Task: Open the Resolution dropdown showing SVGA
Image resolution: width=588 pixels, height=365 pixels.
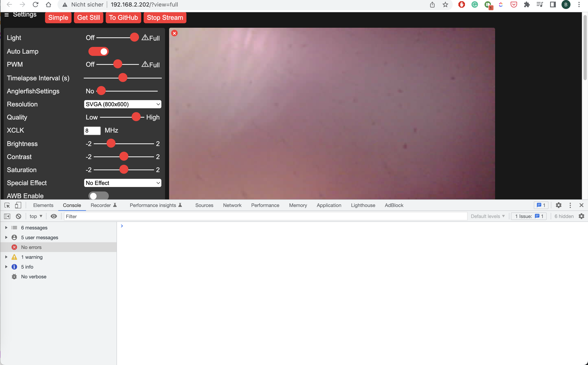Action: point(122,104)
